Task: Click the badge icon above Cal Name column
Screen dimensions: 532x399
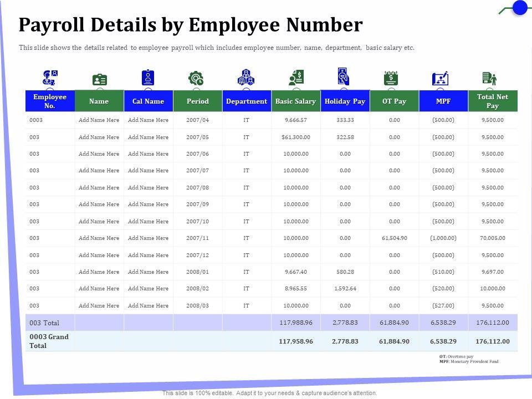Action: pyautogui.click(x=148, y=78)
